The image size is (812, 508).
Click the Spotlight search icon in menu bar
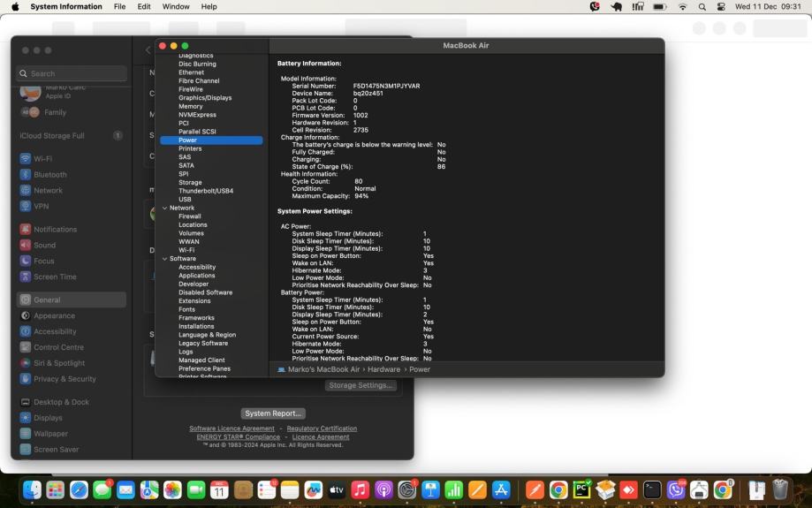coord(702,7)
